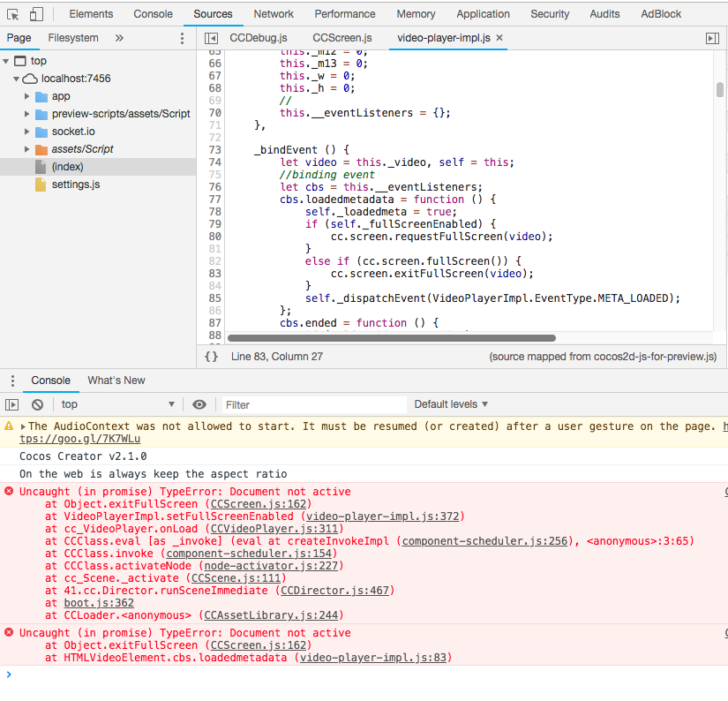Open video-player-impl.js:83 link
This screenshot has width=728, height=701.
[372, 658]
